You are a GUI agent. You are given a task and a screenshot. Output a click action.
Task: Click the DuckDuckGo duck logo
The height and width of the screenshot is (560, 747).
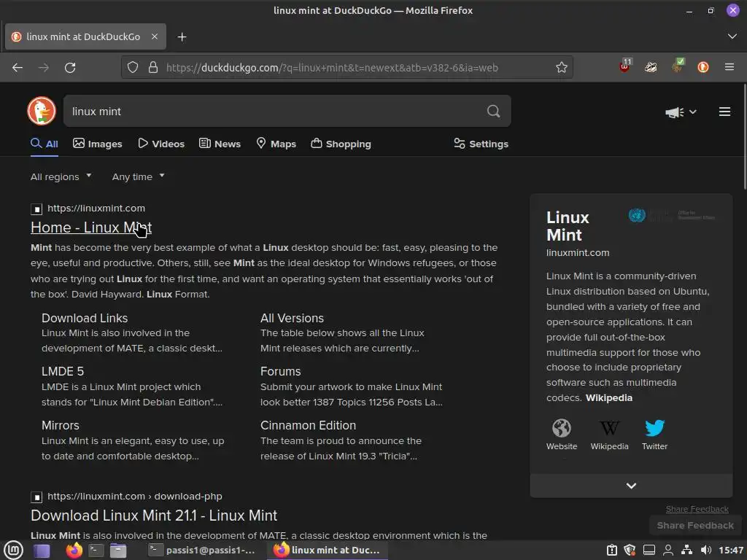(x=42, y=111)
